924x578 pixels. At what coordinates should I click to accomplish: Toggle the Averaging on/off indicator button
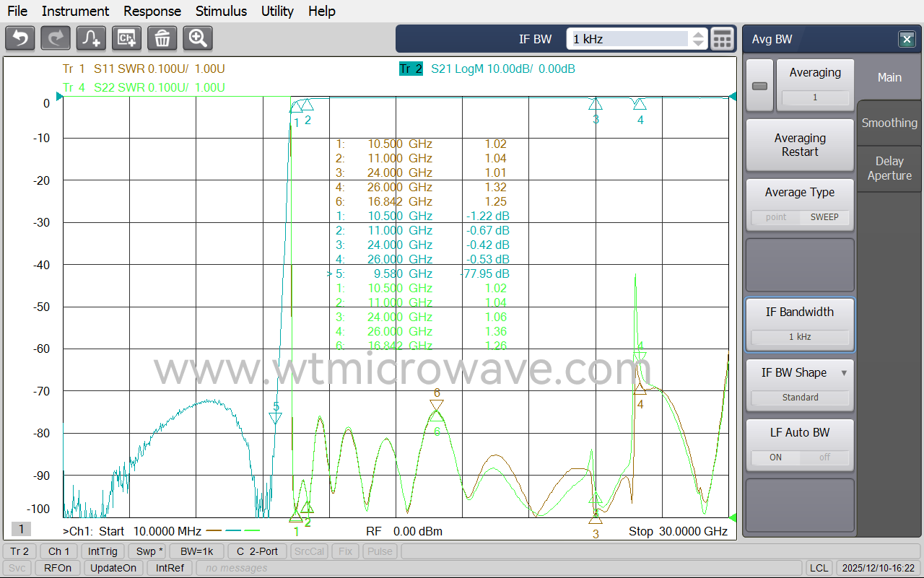pos(759,86)
